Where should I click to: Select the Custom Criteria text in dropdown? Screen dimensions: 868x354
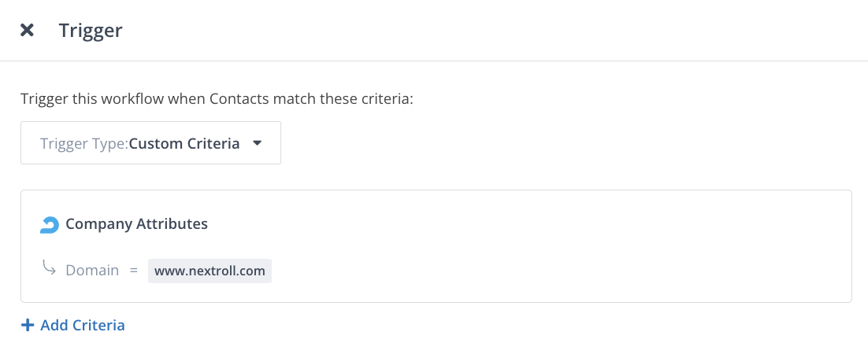click(184, 144)
